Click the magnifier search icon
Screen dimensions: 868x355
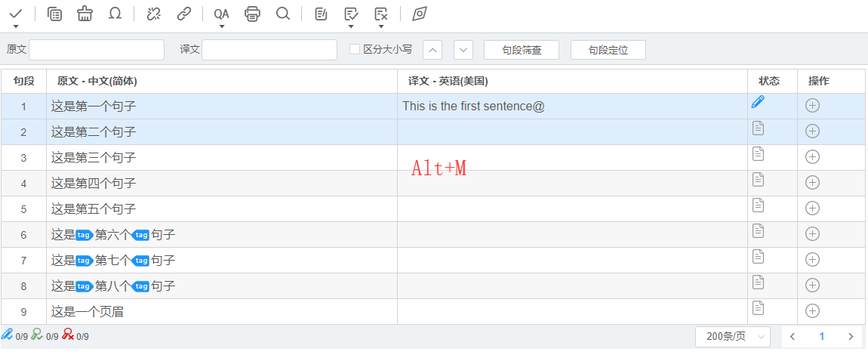click(x=283, y=14)
